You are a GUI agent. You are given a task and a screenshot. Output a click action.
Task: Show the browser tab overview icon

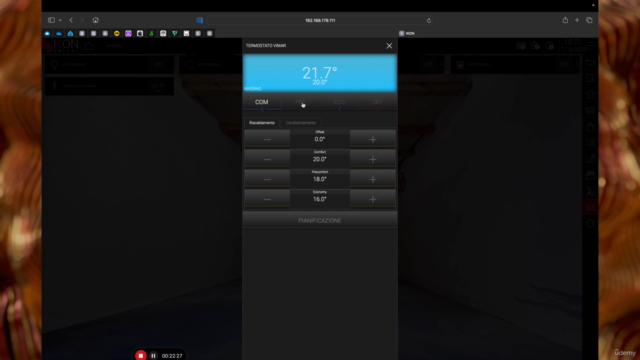[x=589, y=20]
